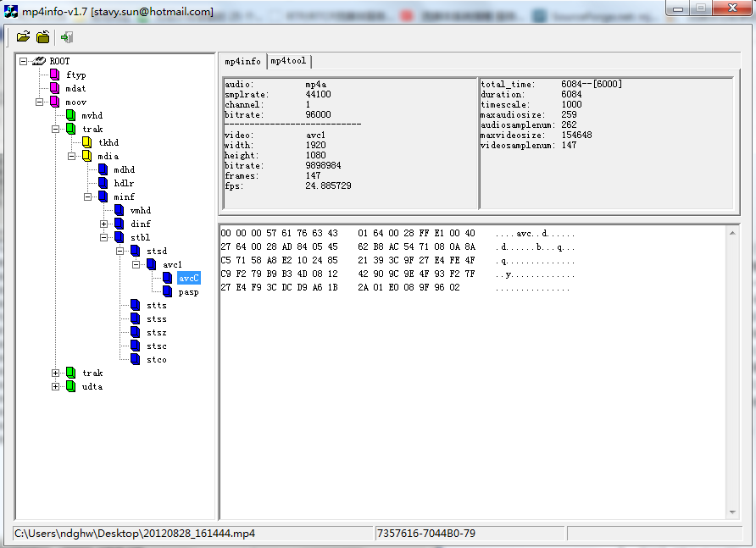
Task: Click the magenta mdat box icon
Action: click(x=55, y=88)
